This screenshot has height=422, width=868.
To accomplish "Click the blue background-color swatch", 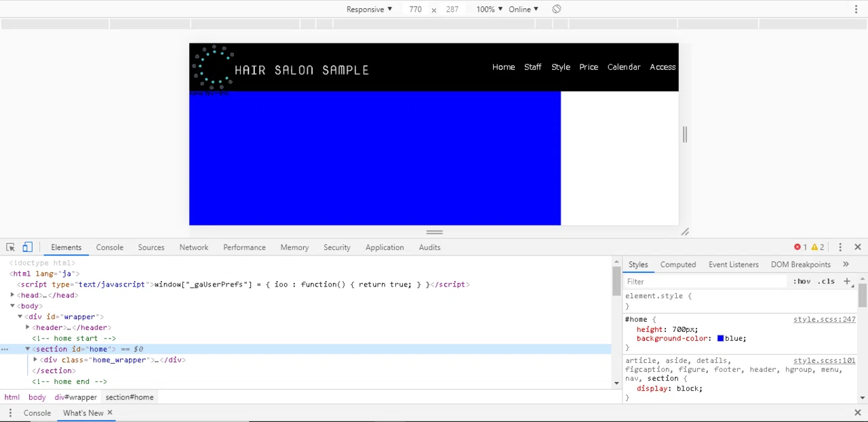I will [720, 338].
